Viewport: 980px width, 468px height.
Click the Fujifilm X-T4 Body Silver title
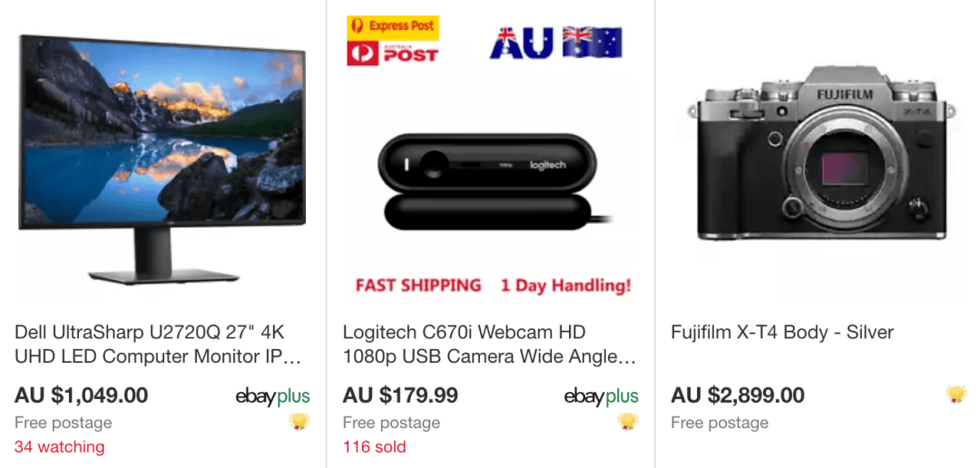coord(782,332)
